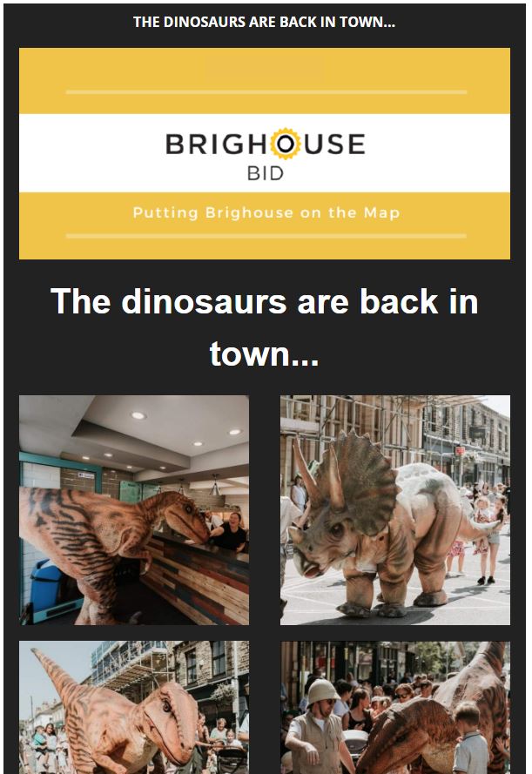Open the triceratops street photo
This screenshot has width=532, height=774.
pos(394,510)
